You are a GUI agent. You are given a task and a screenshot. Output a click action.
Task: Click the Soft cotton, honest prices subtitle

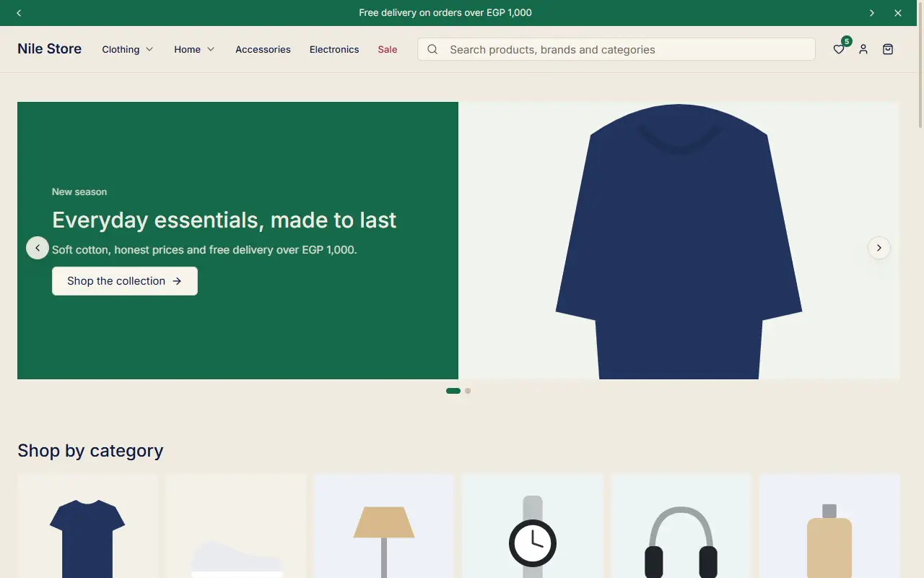coord(204,250)
